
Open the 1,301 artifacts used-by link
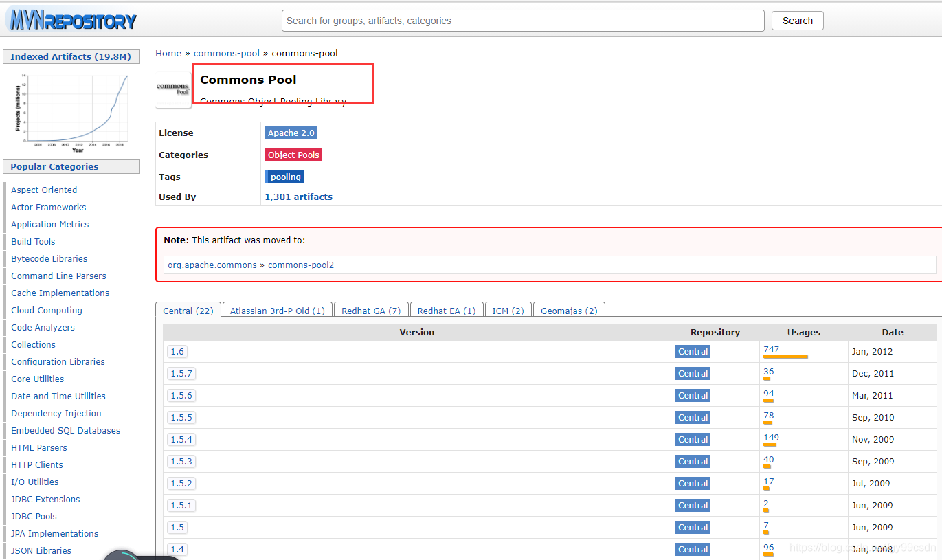coord(299,197)
